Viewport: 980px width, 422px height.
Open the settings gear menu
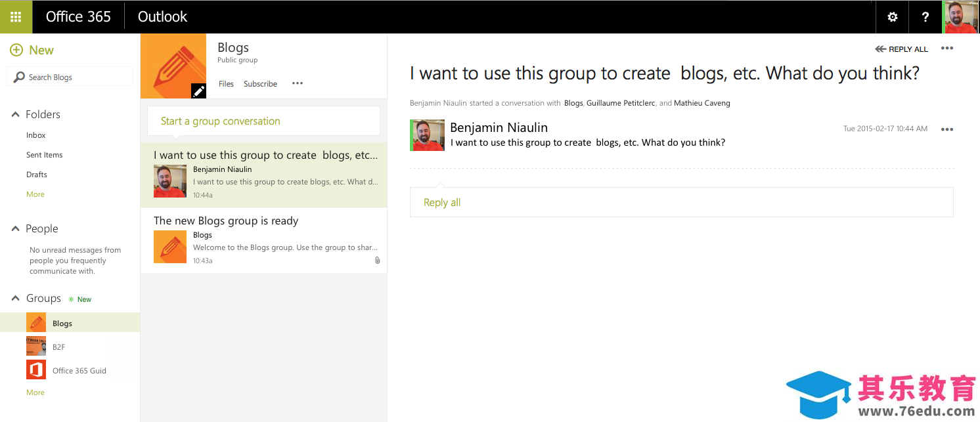[893, 17]
